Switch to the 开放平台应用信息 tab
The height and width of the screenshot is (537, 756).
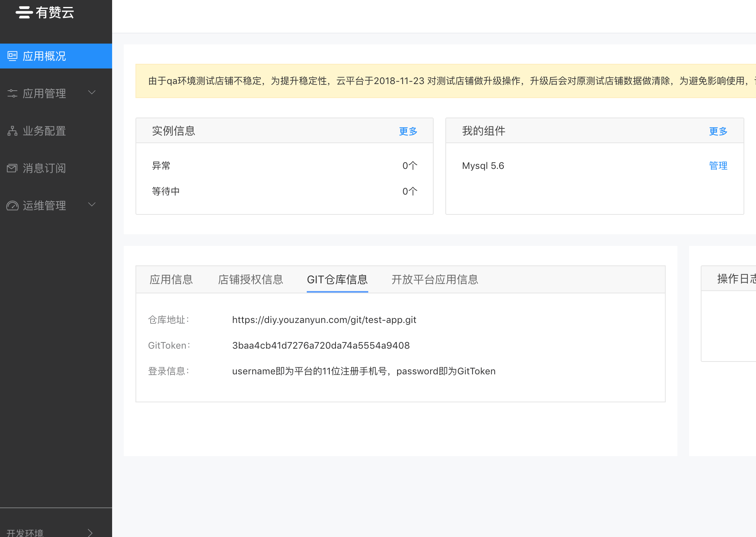[435, 279]
